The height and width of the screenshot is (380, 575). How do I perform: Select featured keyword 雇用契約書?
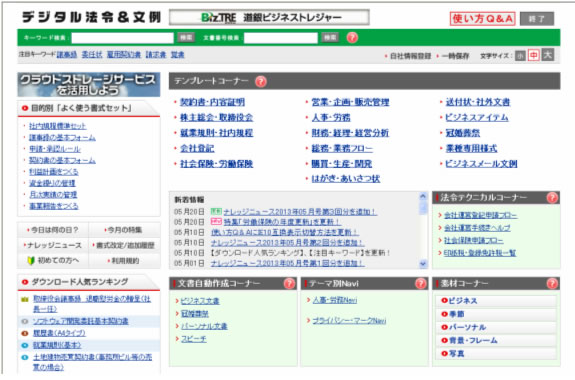click(x=124, y=55)
